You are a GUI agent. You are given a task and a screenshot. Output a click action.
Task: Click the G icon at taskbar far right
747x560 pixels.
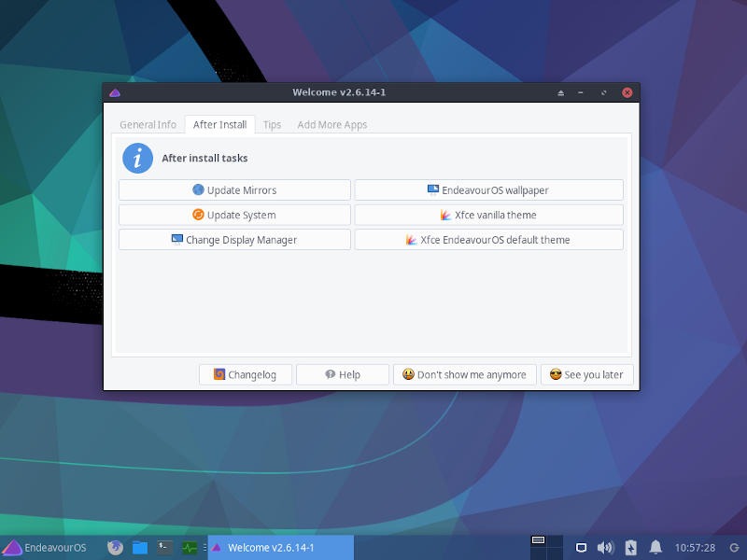point(734,548)
